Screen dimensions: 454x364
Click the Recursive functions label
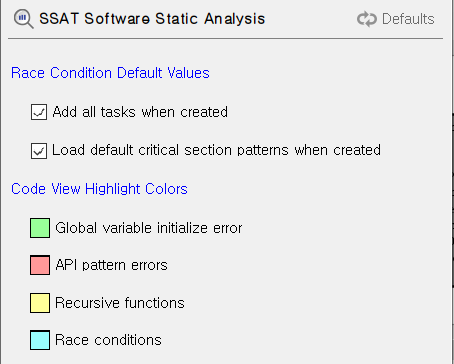tap(120, 303)
